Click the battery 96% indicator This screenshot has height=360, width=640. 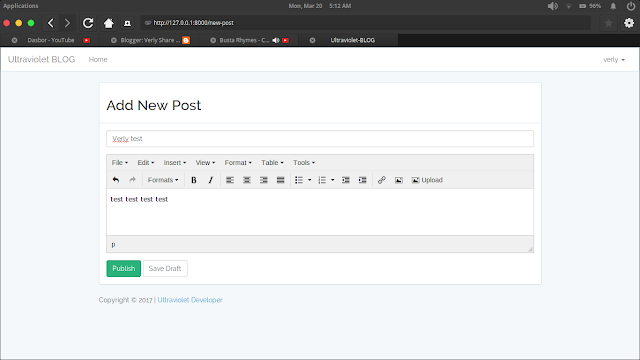pos(590,6)
